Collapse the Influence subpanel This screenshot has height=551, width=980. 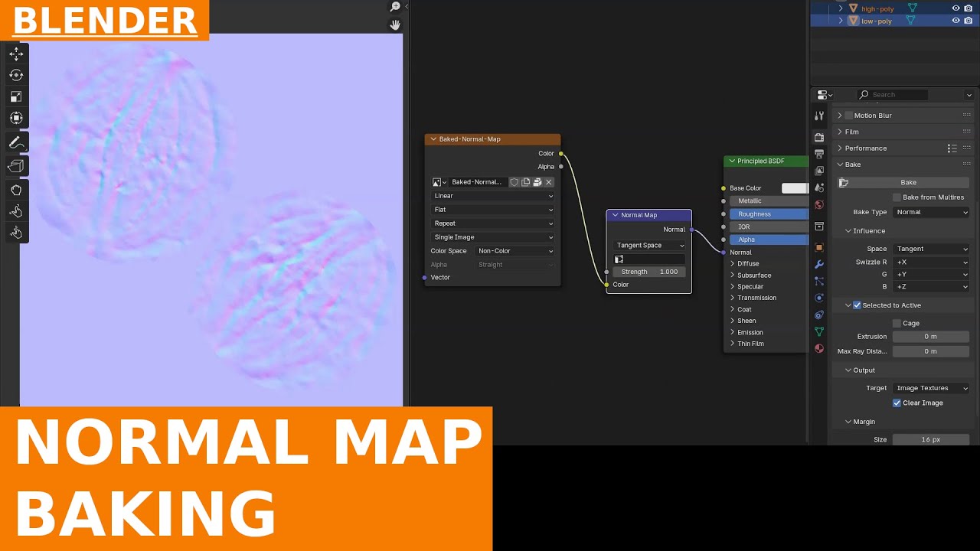[848, 231]
